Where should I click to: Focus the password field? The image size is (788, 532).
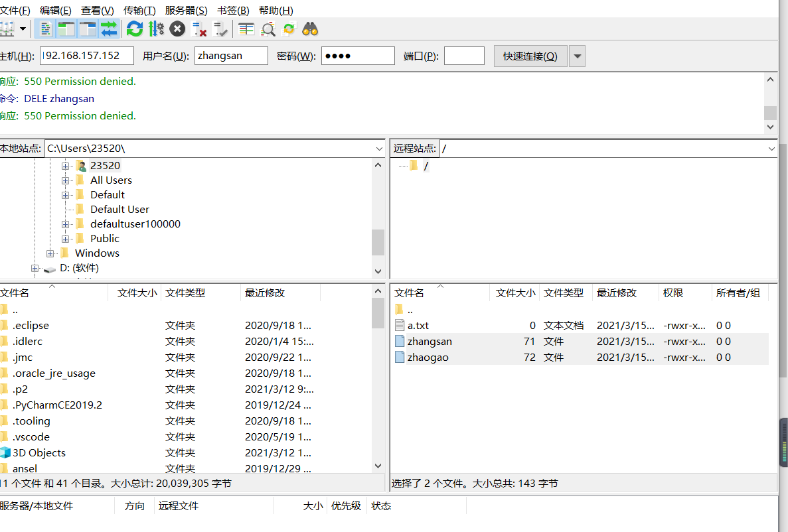(x=358, y=56)
